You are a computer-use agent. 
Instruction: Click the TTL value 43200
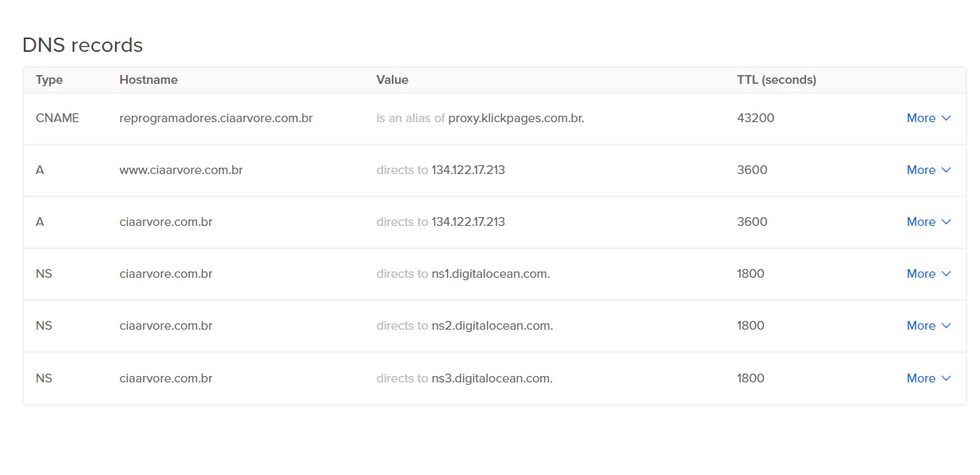coord(756,118)
